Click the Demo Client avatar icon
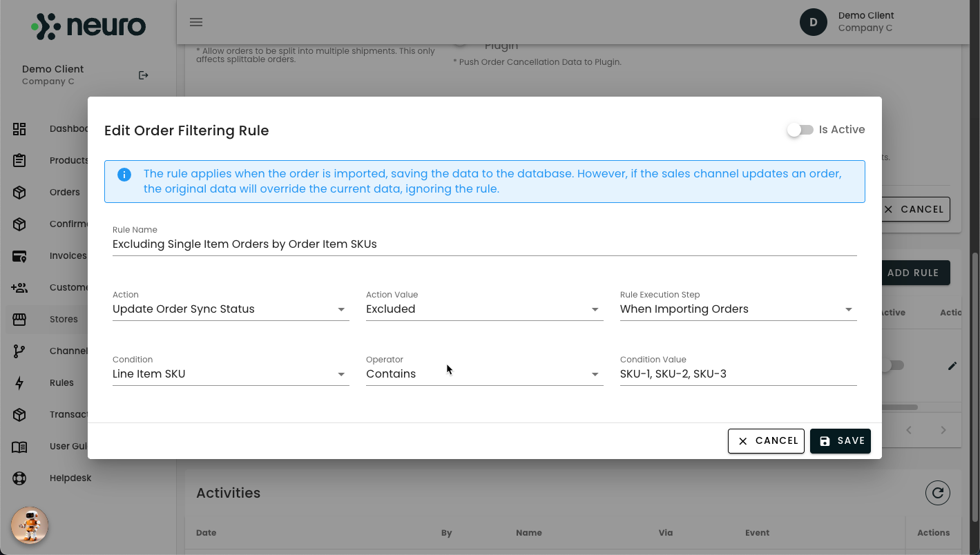Viewport: 980px width, 555px height. click(x=814, y=22)
